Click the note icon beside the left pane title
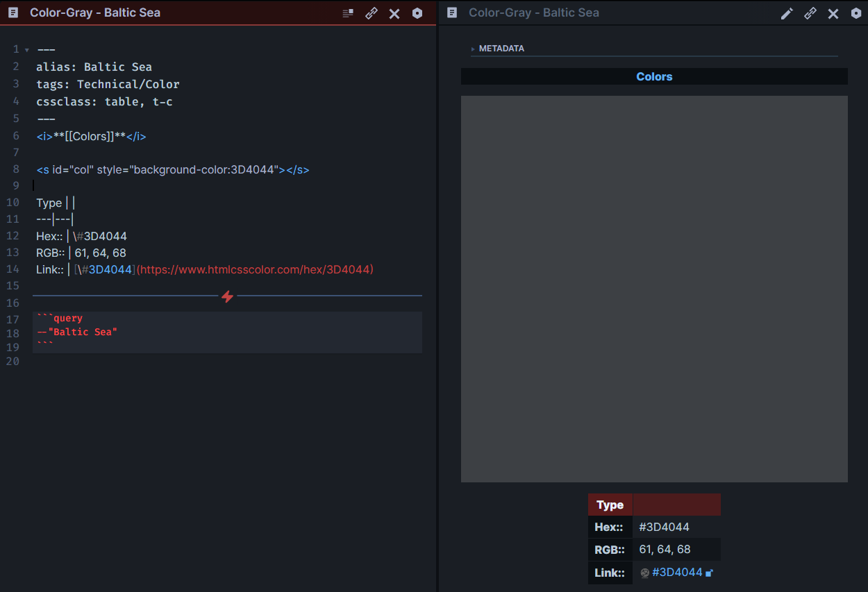The width and height of the screenshot is (868, 592). click(12, 12)
